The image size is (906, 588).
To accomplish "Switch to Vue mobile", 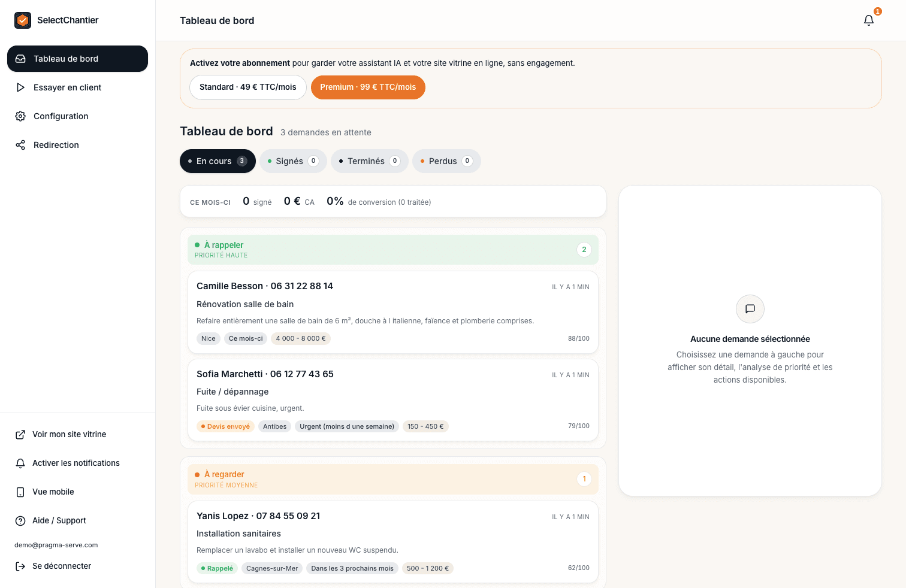I will tap(77, 492).
